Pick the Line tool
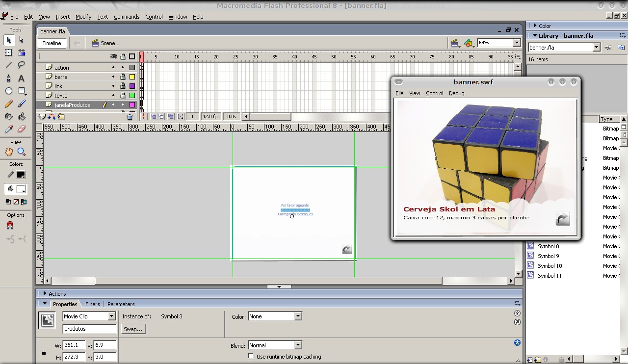This screenshot has width=628, height=364. [9, 65]
